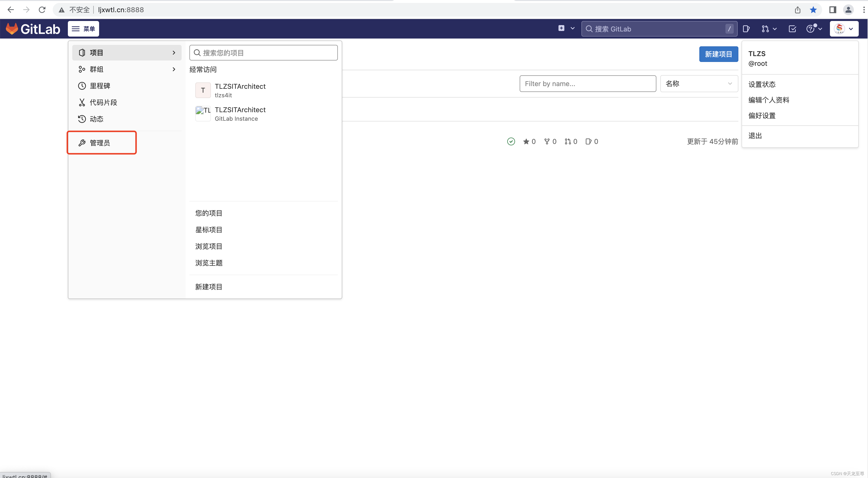The height and width of the screenshot is (478, 868).
Task: Open the to-do list checkbox icon
Action: point(792,29)
